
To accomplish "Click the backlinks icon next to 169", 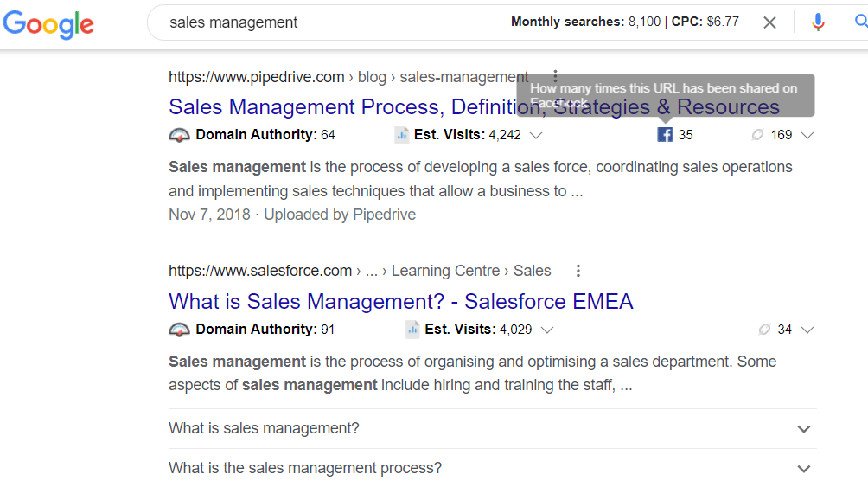I will 757,135.
